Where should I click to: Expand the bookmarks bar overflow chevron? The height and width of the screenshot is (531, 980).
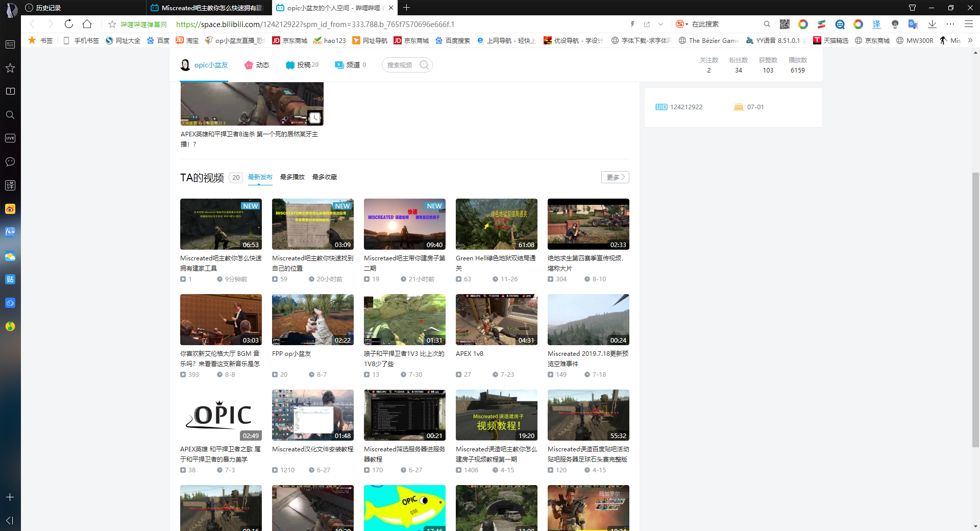(x=970, y=40)
